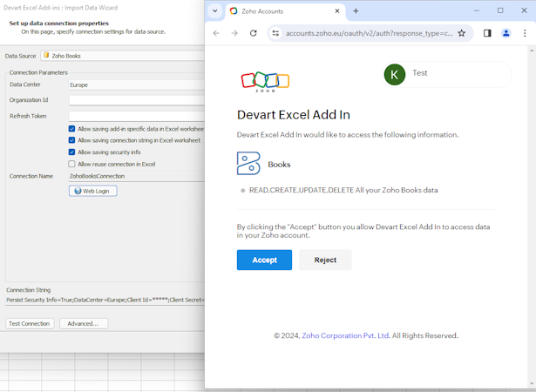The height and width of the screenshot is (392, 536).
Task: Click the Zoho Books icon in Data Source
Action: pos(46,55)
